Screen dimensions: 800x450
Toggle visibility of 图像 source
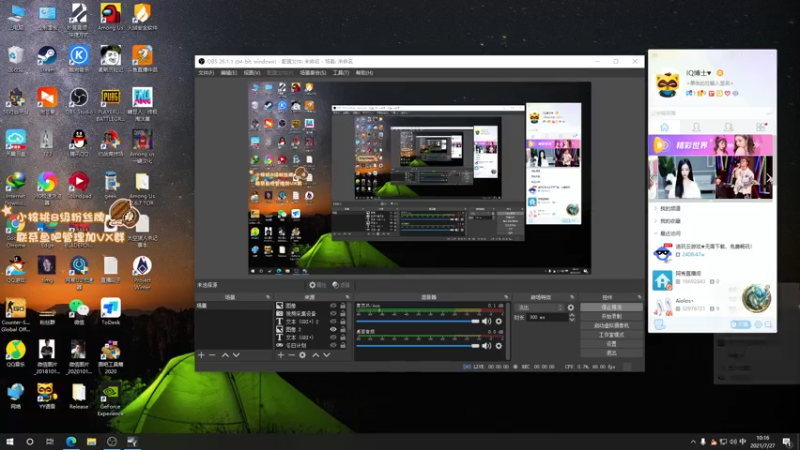(x=333, y=306)
